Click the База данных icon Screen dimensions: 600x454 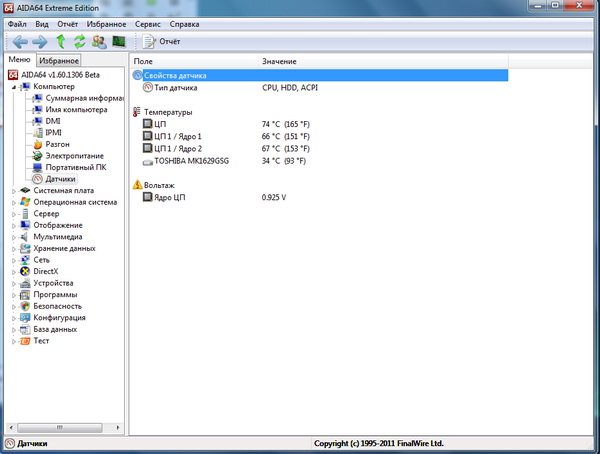tap(25, 329)
